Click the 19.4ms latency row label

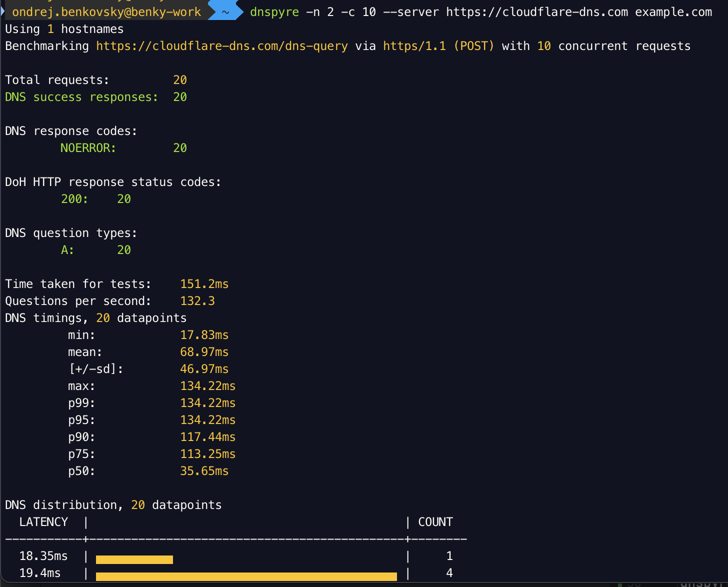40,573
